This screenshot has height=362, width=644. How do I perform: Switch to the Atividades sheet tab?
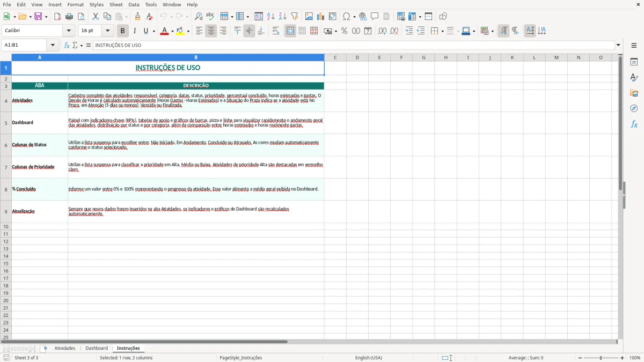coord(65,349)
